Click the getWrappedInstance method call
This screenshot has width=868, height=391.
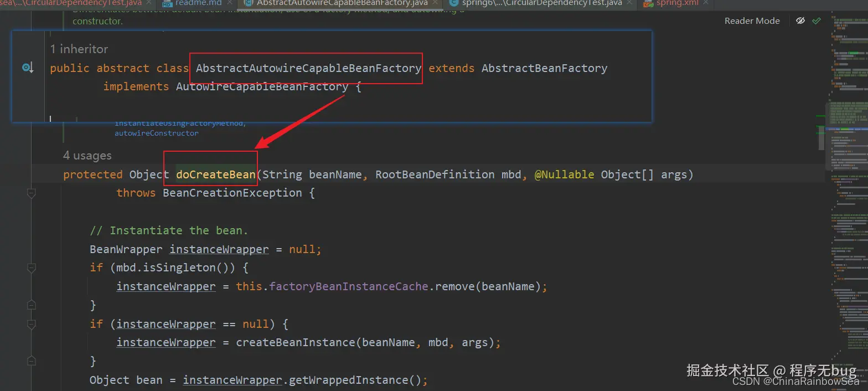tap(348, 380)
